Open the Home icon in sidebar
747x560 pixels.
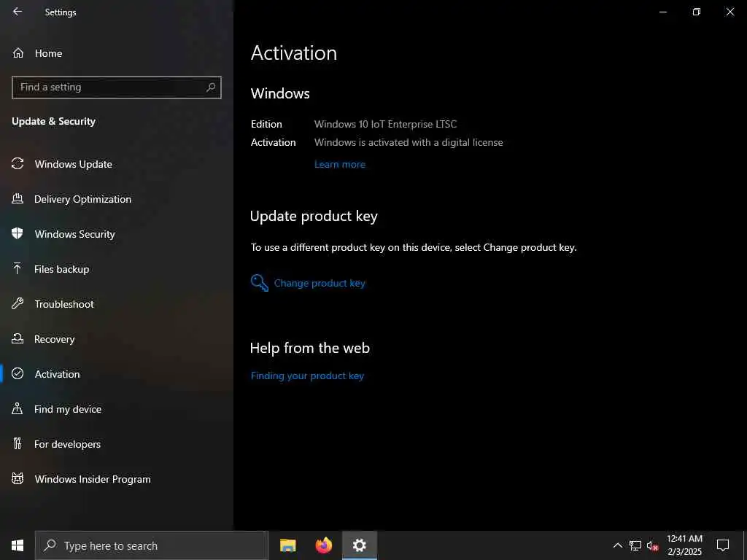click(18, 52)
